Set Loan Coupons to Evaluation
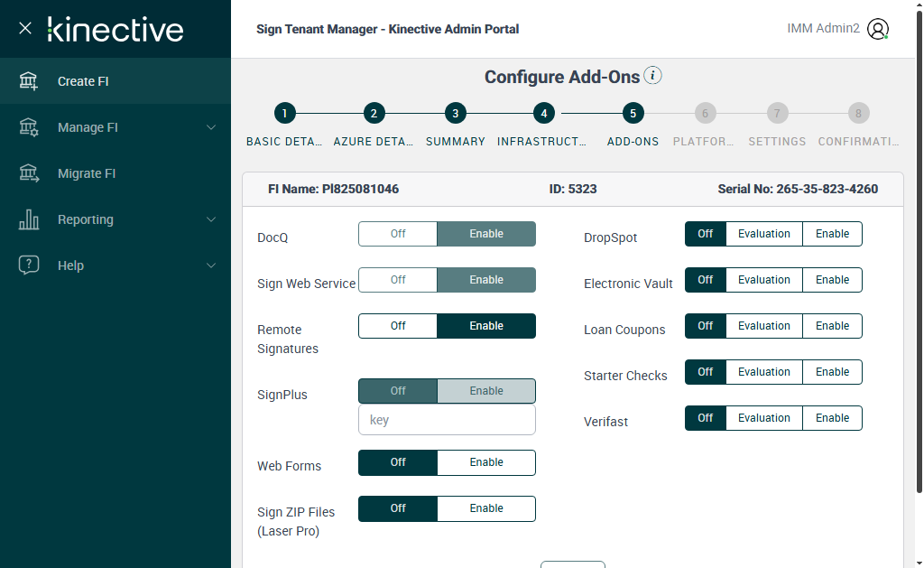 (763, 326)
